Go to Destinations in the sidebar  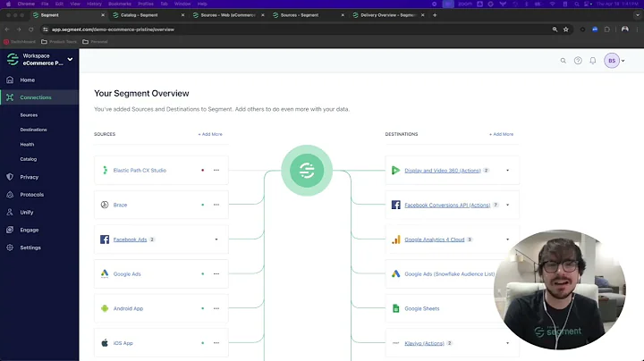tap(33, 130)
